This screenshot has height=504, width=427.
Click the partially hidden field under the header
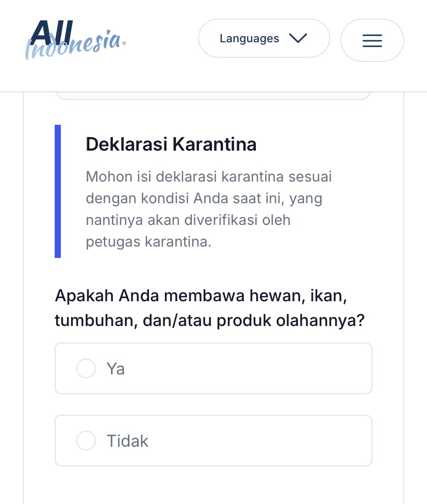click(x=213, y=96)
